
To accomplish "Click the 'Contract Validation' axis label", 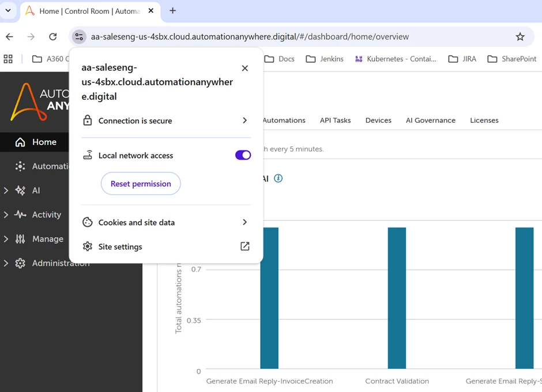I will coord(397,381).
